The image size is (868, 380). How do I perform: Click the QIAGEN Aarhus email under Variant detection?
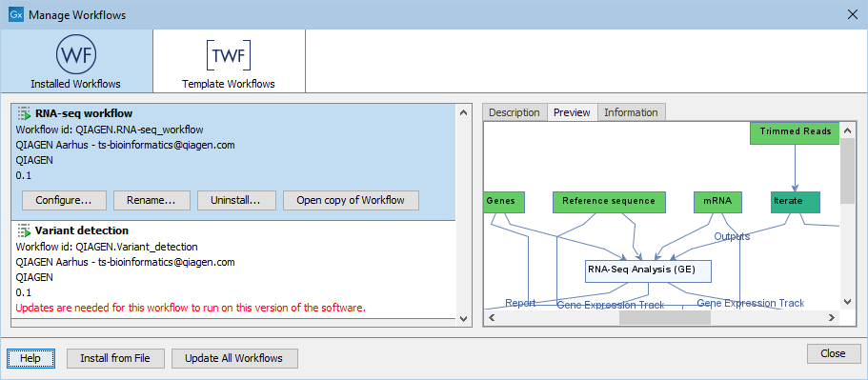pyautogui.click(x=125, y=262)
